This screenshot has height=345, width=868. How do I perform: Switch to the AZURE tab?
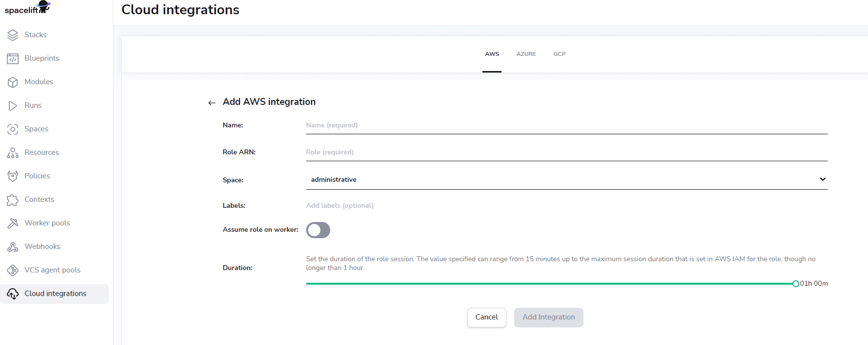[526, 54]
